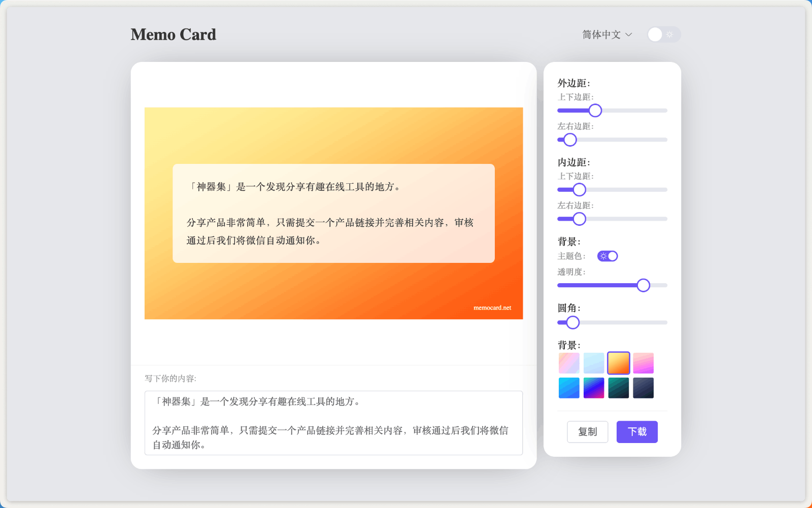Image resolution: width=812 pixels, height=508 pixels.
Task: Click the 复制 copy button
Action: pos(587,431)
